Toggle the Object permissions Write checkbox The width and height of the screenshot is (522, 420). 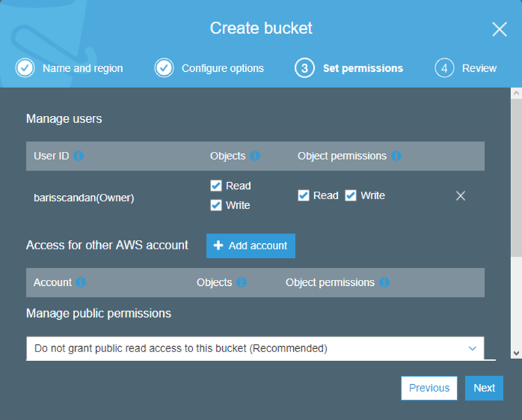click(x=351, y=196)
